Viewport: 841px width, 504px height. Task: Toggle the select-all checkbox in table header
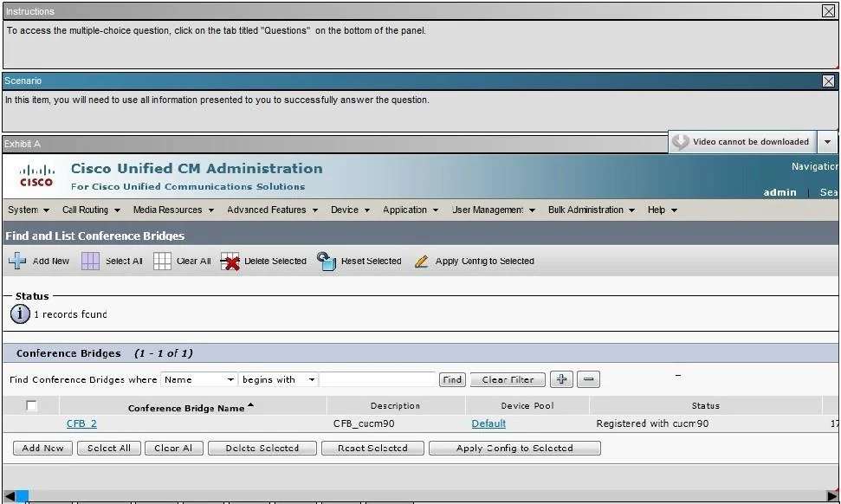point(31,405)
